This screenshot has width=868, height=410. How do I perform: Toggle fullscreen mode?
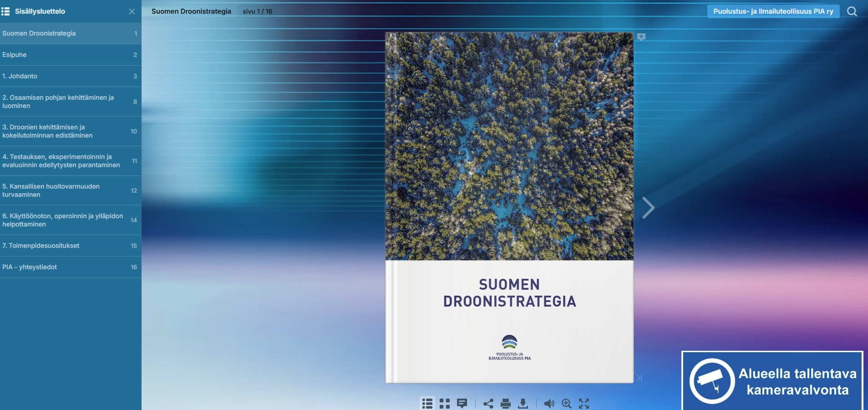tap(584, 403)
